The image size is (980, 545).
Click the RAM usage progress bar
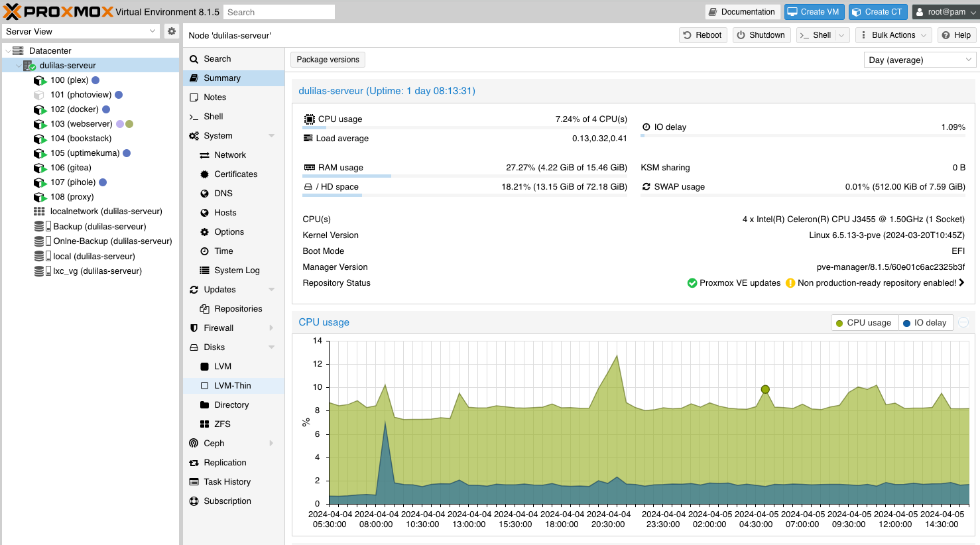tap(465, 176)
